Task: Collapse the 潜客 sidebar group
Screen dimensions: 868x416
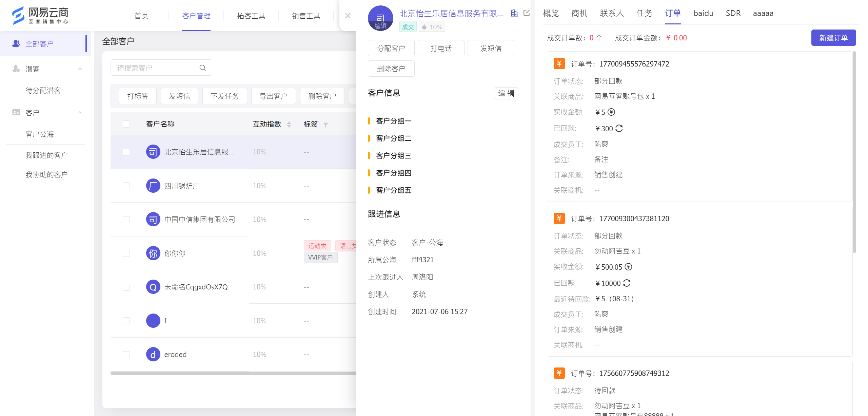Action: (80, 69)
